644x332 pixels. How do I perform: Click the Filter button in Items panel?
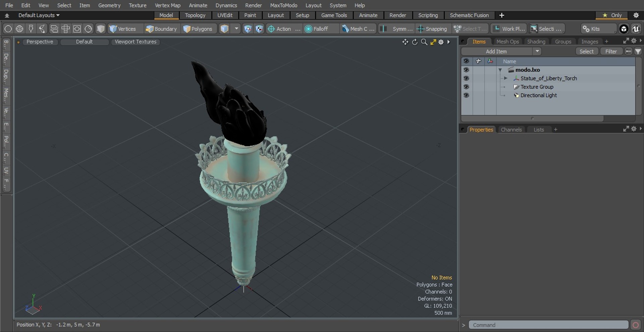[x=611, y=51]
